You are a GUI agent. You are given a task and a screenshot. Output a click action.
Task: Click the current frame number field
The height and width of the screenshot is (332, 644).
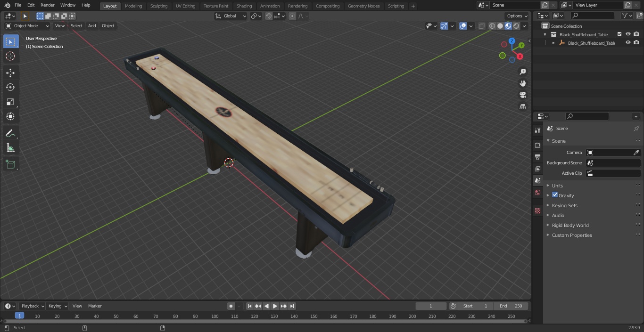pos(431,306)
